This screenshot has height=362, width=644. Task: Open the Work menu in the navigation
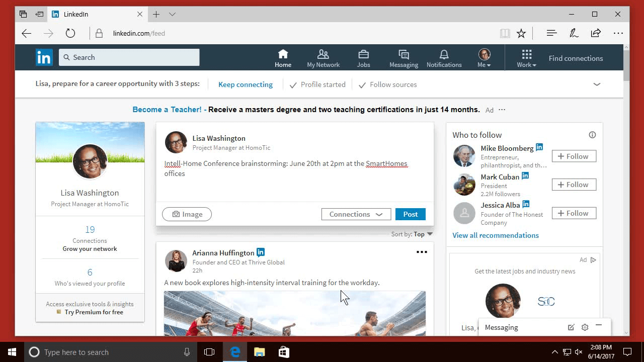[x=526, y=57]
